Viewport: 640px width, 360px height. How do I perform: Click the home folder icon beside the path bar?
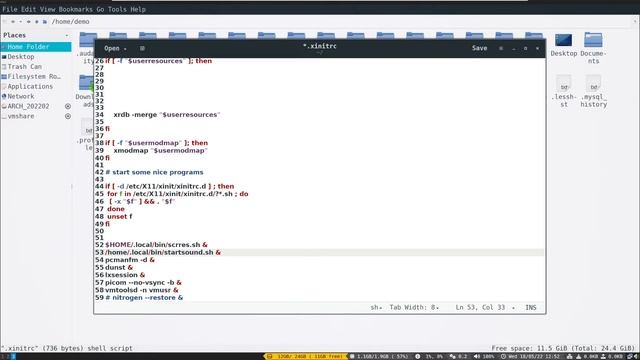point(44,22)
